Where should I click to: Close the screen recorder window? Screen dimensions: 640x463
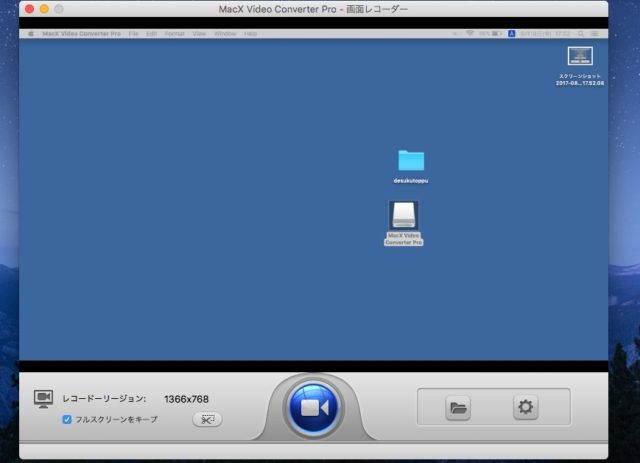(x=29, y=9)
